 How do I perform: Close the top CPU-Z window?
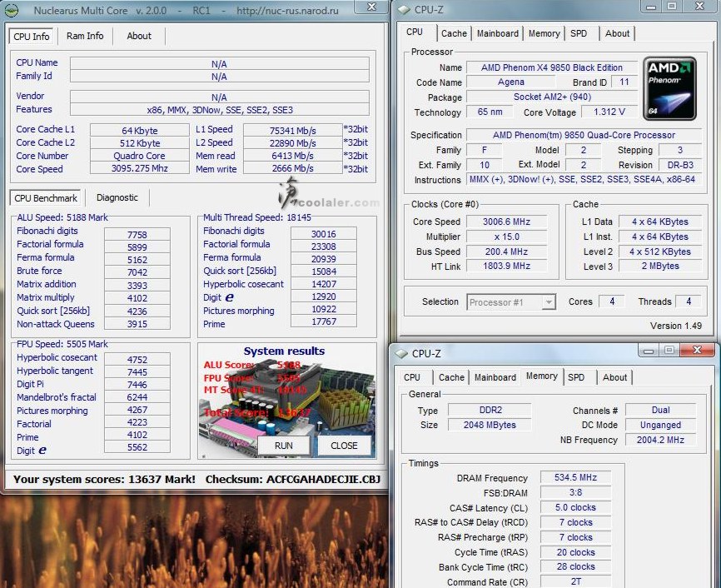tap(699, 6)
